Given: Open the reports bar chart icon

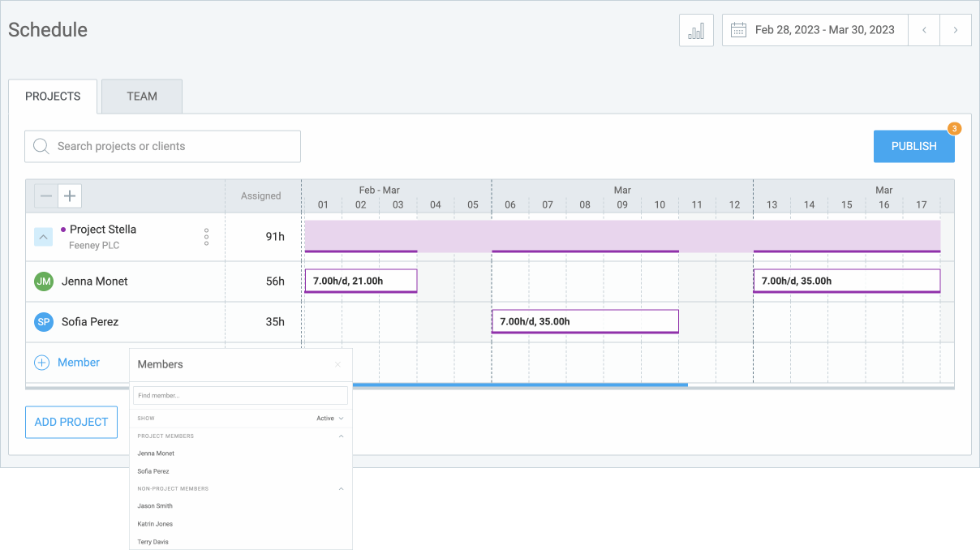Looking at the screenshot, I should point(695,30).
